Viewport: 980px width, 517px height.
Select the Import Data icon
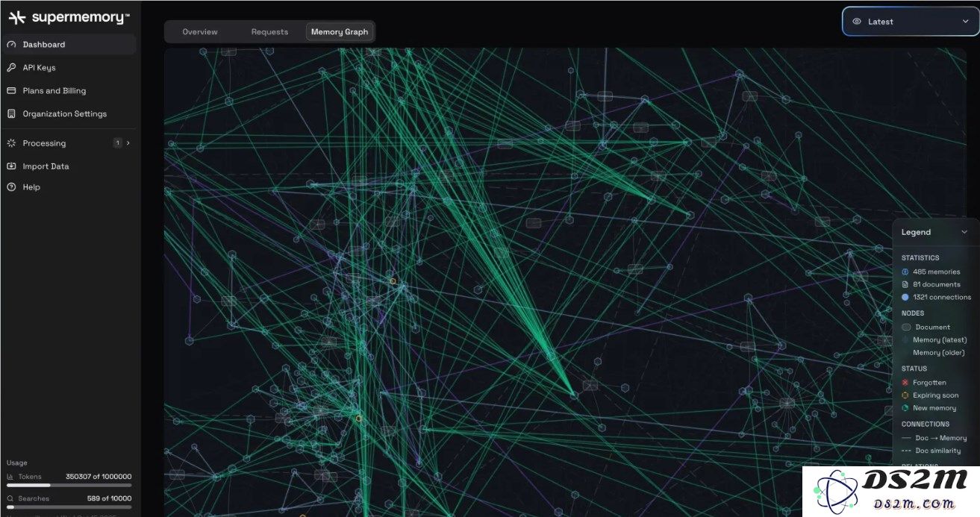click(x=10, y=166)
